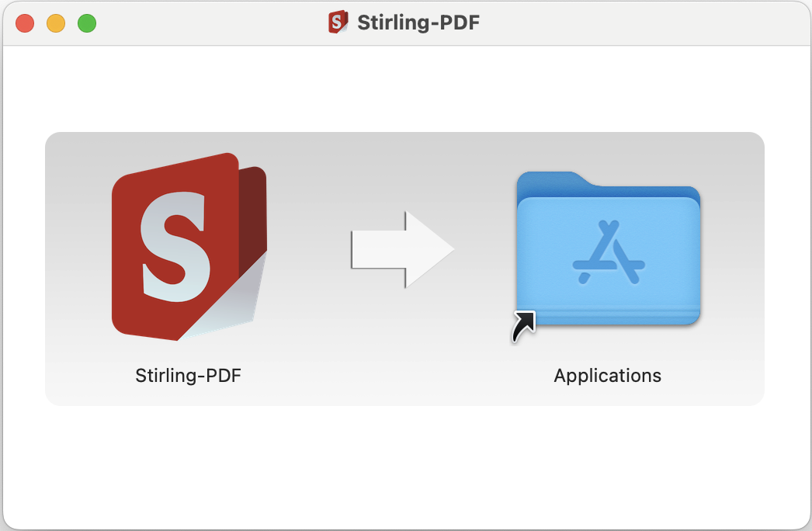Select the Stirling-PDF app icon
The width and height of the screenshot is (812, 531).
[189, 247]
